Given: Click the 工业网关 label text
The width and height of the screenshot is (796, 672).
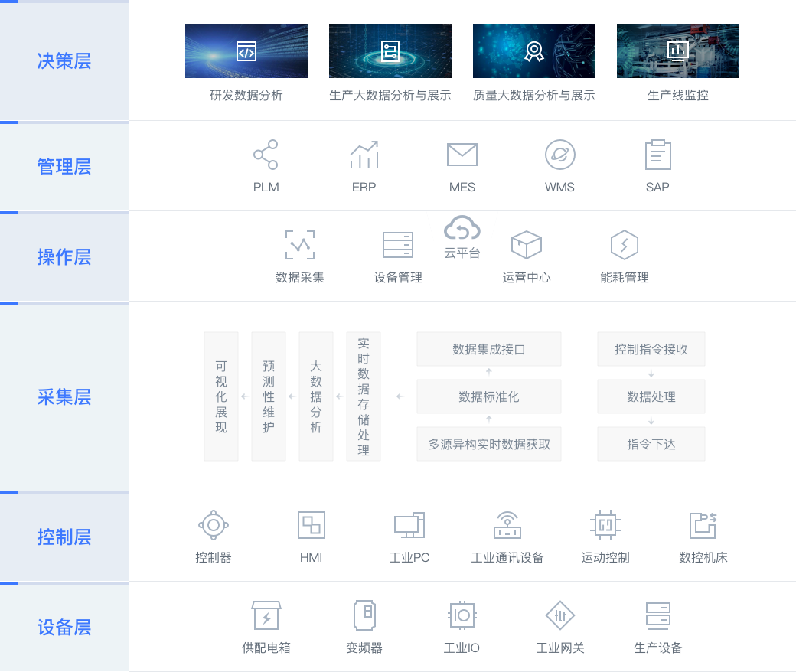Looking at the screenshot, I should pos(560,648).
